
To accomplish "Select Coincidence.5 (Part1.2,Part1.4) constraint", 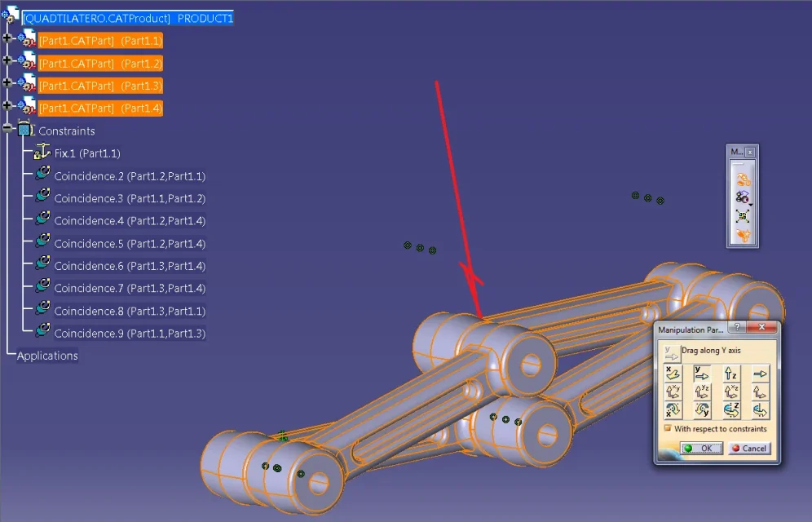I will (130, 243).
